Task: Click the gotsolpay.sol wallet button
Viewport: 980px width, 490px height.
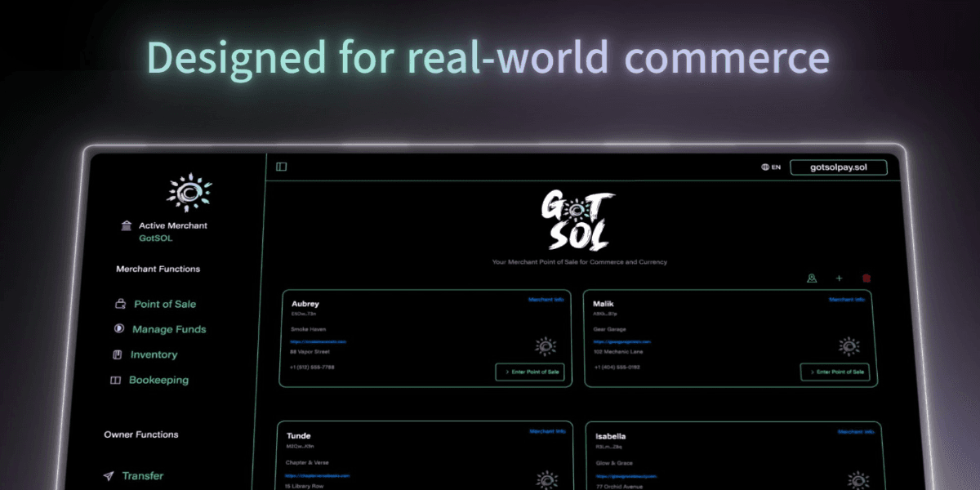Action: (x=838, y=167)
